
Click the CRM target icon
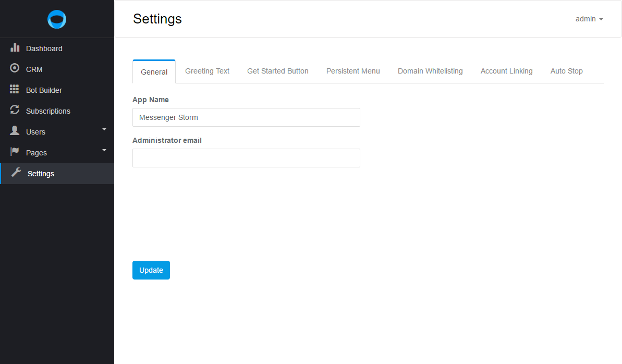(x=15, y=69)
